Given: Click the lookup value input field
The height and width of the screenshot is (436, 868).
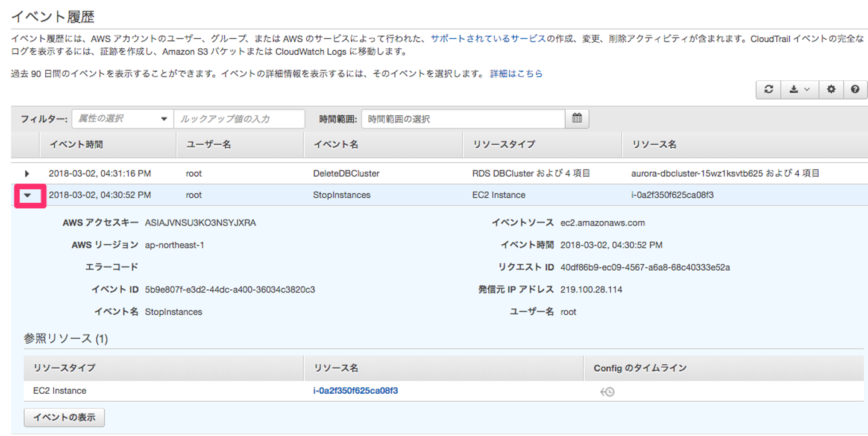Looking at the screenshot, I should pos(239,119).
